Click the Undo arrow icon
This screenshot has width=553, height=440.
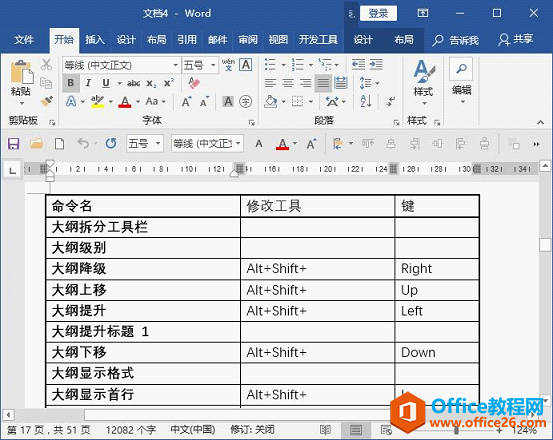coord(83,143)
